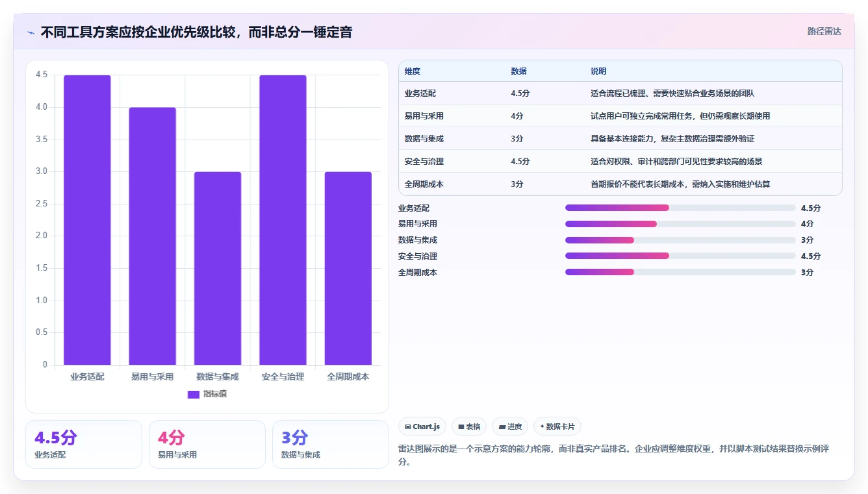Click the 数据与集成 x-axis label under the chart
The height and width of the screenshot is (494, 868).
[x=218, y=377]
